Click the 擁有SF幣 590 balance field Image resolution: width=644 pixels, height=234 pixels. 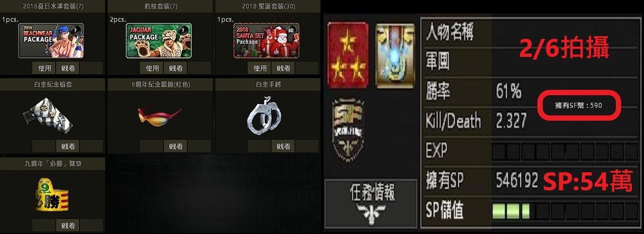578,105
